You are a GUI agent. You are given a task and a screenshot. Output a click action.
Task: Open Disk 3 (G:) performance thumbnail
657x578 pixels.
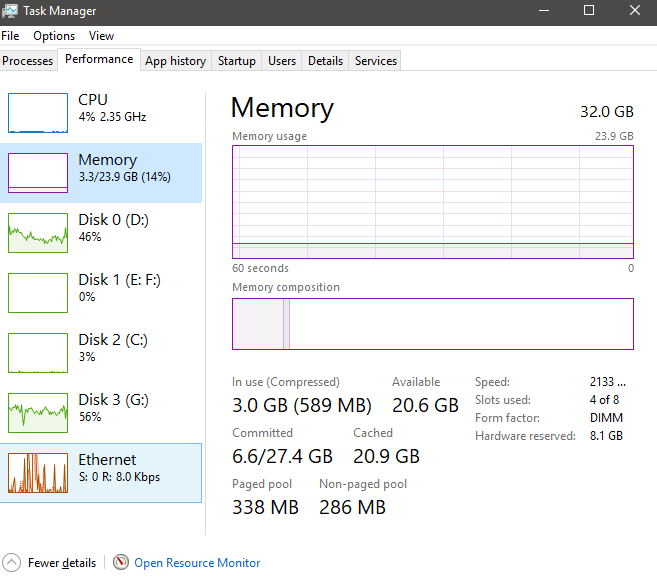38,412
